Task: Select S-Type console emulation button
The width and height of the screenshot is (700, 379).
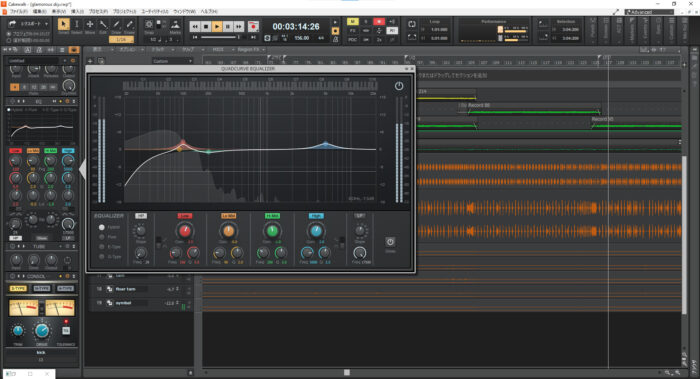Action: [x=18, y=289]
